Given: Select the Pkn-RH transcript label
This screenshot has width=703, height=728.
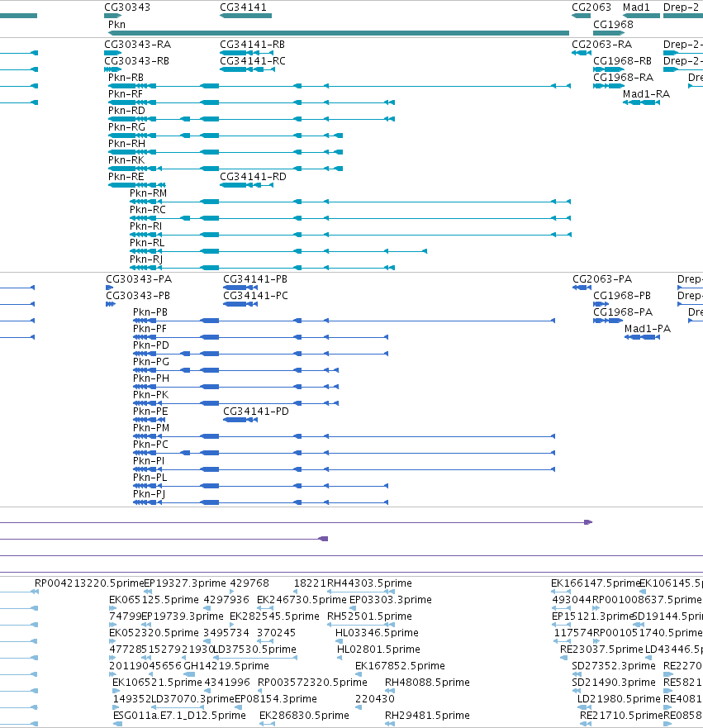Looking at the screenshot, I should click(126, 144).
